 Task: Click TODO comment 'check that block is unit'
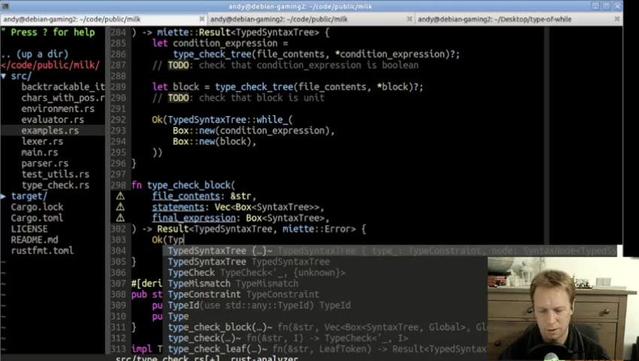click(x=238, y=98)
